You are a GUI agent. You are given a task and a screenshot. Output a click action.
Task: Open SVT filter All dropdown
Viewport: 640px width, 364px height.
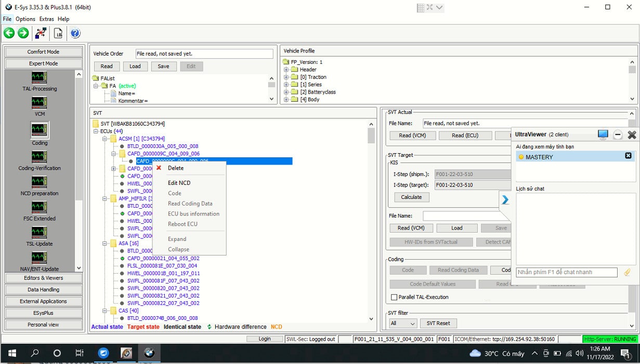click(x=403, y=323)
